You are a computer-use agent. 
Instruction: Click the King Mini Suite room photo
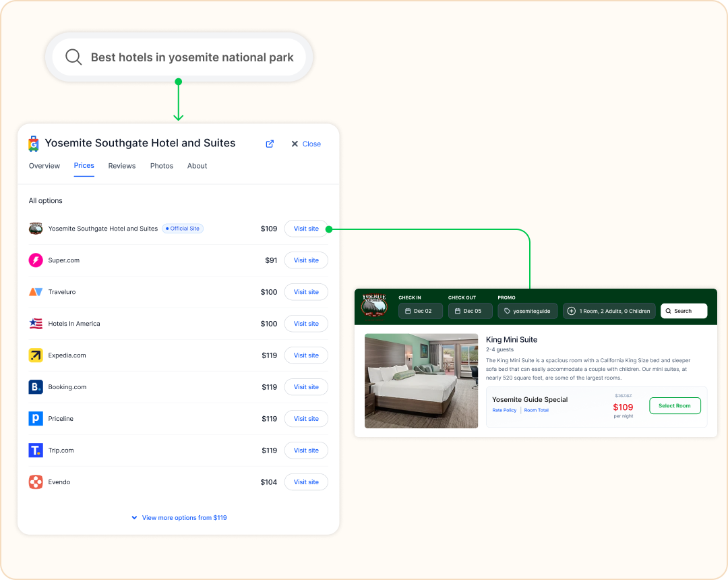(x=421, y=381)
